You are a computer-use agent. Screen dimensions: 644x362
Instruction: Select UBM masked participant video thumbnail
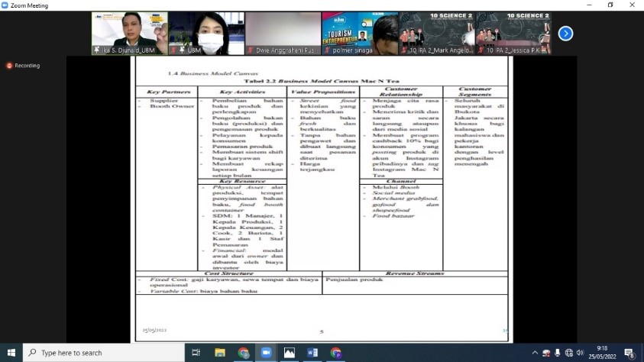[x=206, y=34]
